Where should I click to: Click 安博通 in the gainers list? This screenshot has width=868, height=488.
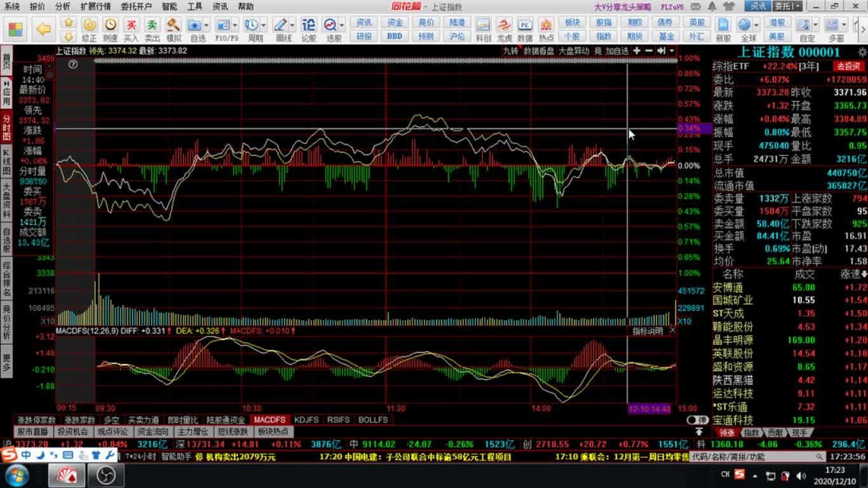click(728, 287)
